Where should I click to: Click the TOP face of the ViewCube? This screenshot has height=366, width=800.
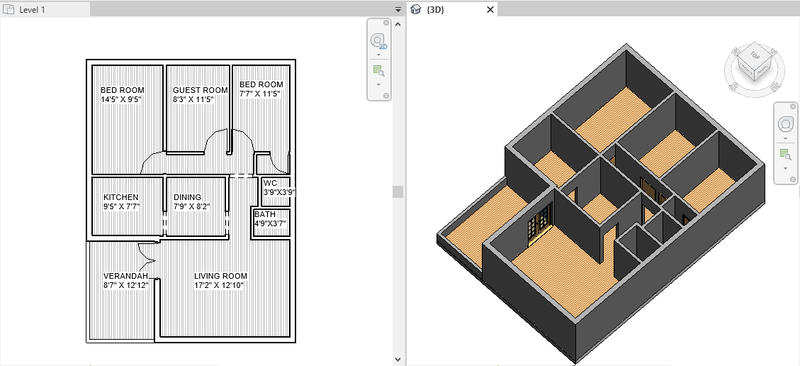[755, 55]
